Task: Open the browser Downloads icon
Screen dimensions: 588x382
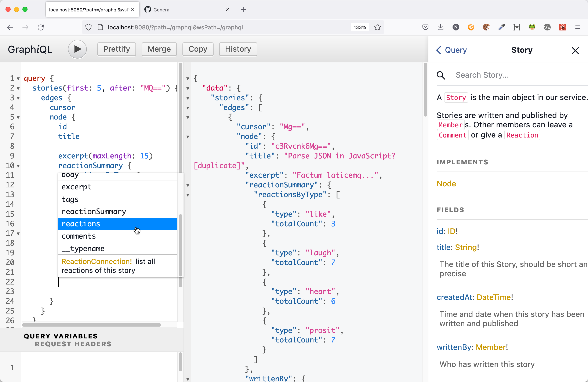Action: (x=440, y=27)
